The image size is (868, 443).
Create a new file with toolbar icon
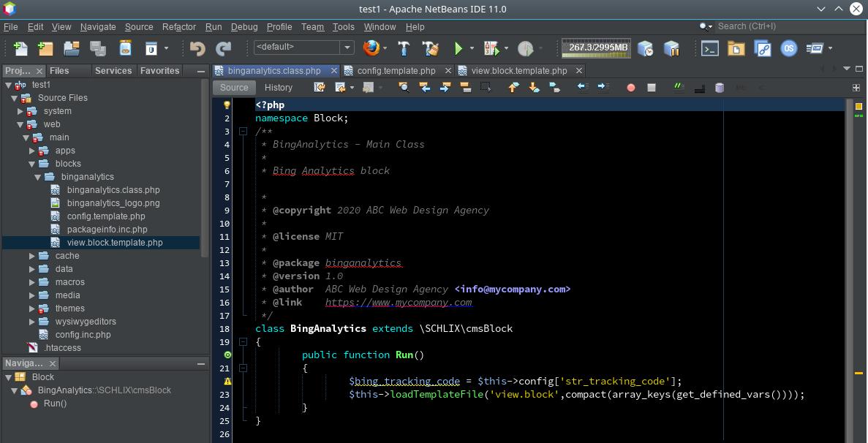[20, 49]
